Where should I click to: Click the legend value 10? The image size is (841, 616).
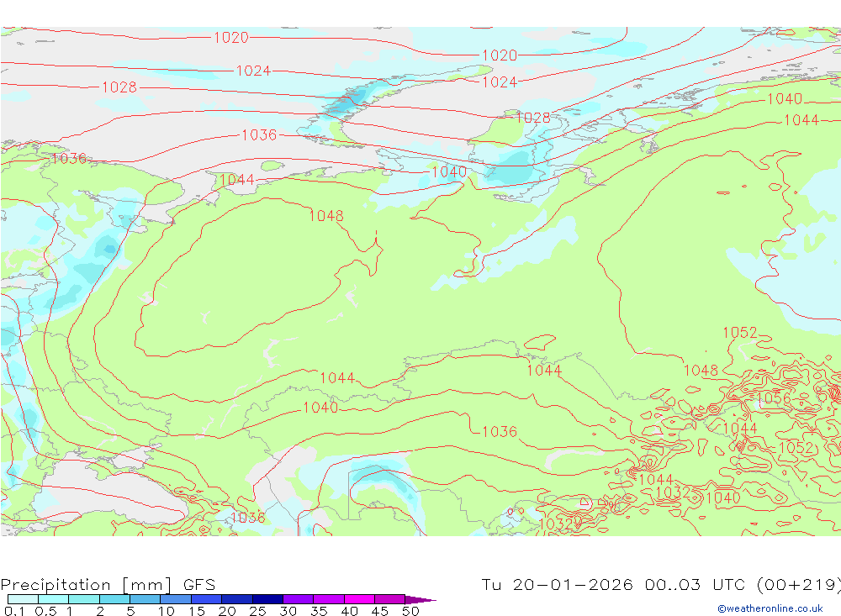166,611
